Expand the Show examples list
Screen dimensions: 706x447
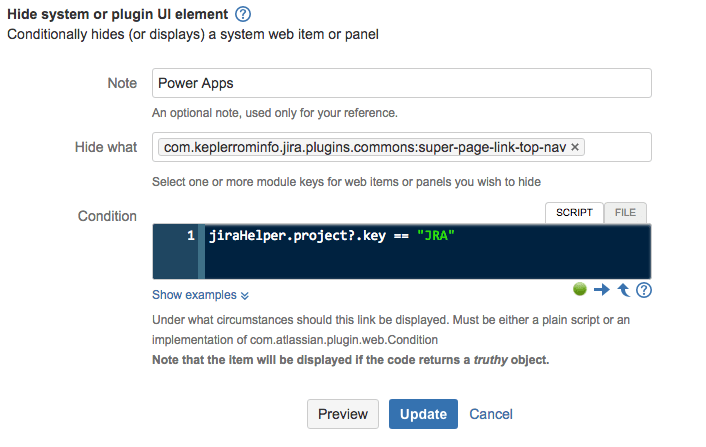click(x=194, y=295)
